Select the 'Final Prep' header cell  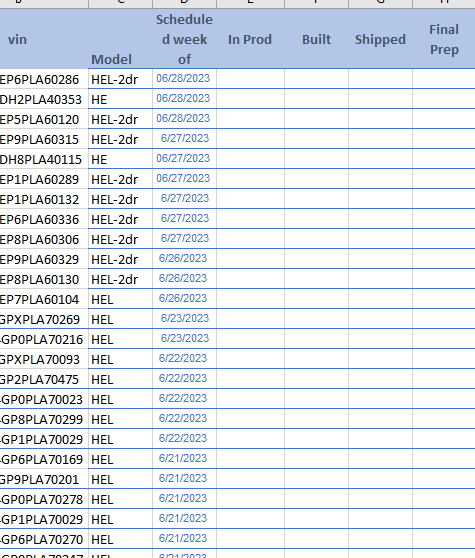pyautogui.click(x=444, y=39)
